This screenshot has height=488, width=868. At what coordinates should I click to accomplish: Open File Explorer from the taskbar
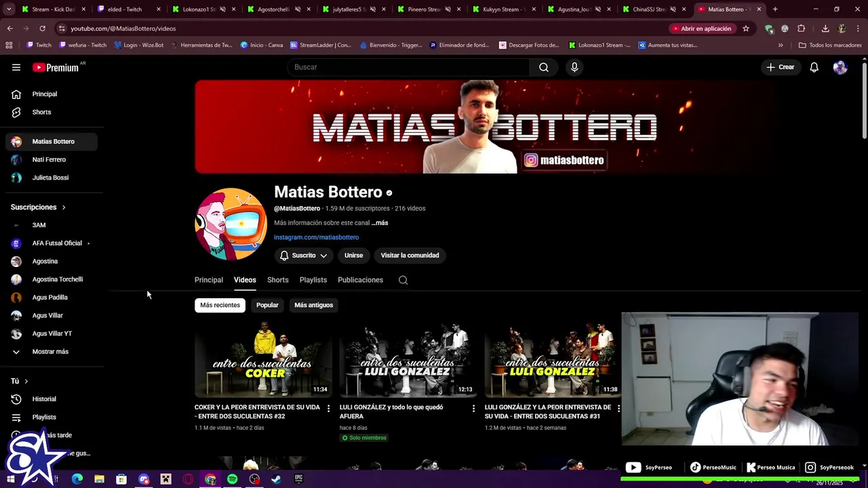point(99,479)
